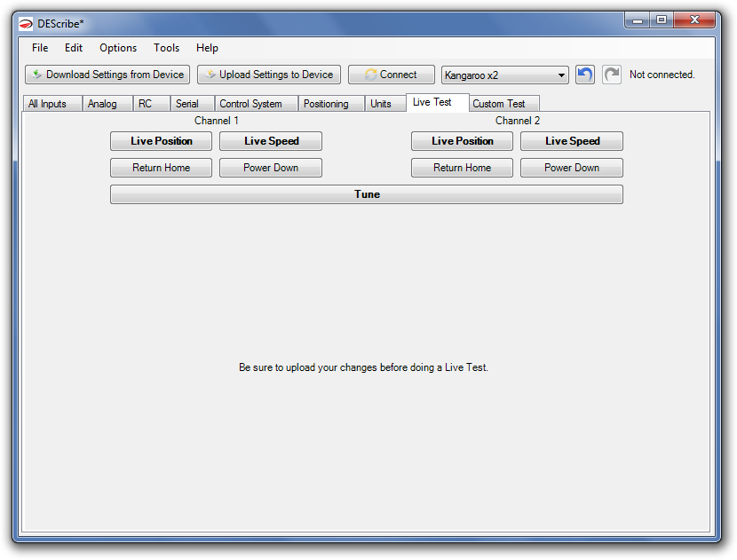Click the DEScribe app icon in title bar
The image size is (737, 560).
[x=26, y=24]
